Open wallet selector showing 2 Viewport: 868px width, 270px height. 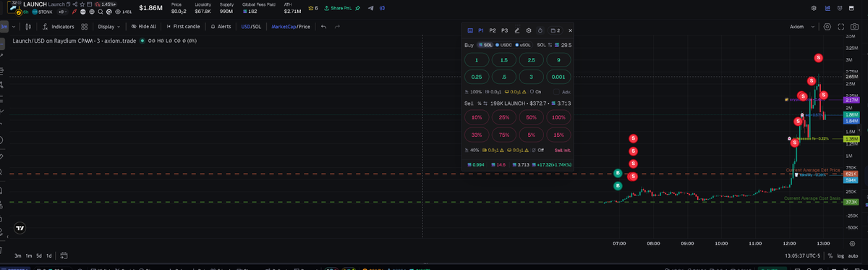[555, 30]
